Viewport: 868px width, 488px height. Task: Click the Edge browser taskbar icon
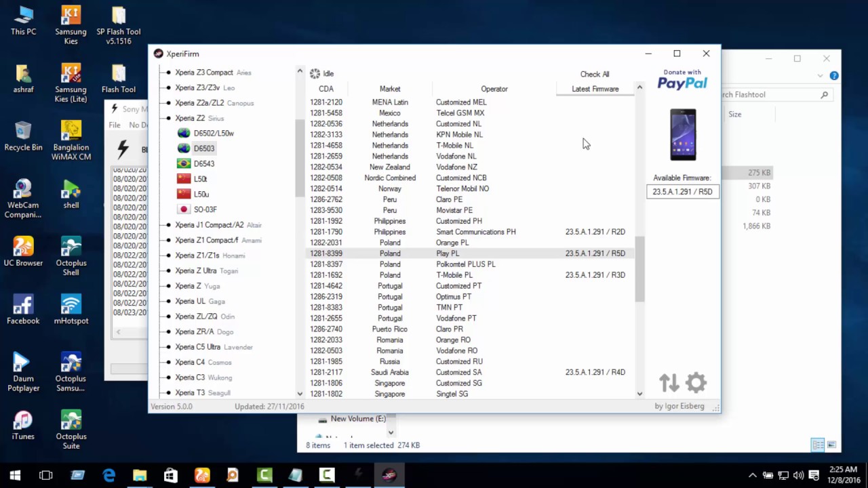pos(108,475)
